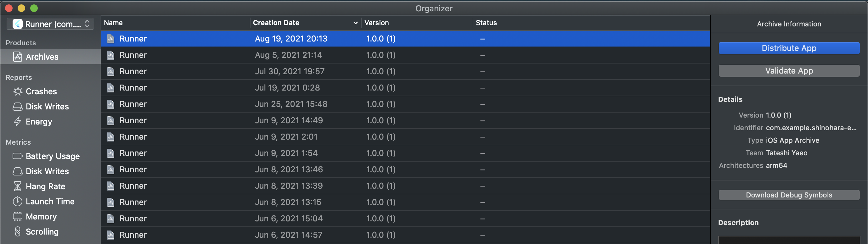This screenshot has width=868, height=244.
Task: Select the date Aug 5, 2021 21:14
Action: pyautogui.click(x=288, y=55)
